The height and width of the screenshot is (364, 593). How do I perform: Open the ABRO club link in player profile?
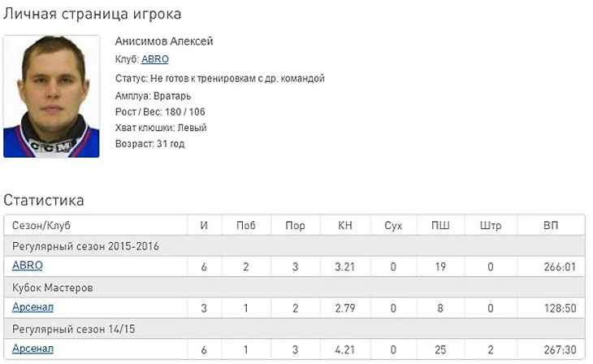(155, 59)
